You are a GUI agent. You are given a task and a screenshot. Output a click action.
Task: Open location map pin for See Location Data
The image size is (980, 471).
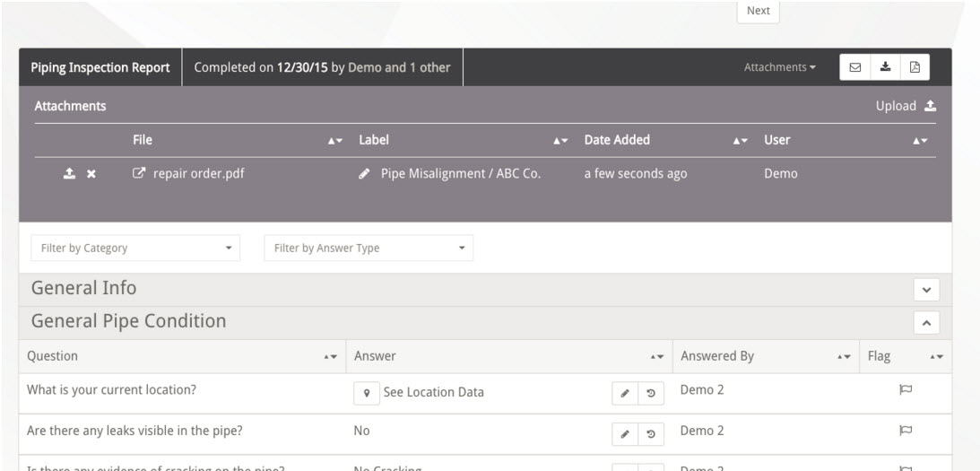[367, 394]
